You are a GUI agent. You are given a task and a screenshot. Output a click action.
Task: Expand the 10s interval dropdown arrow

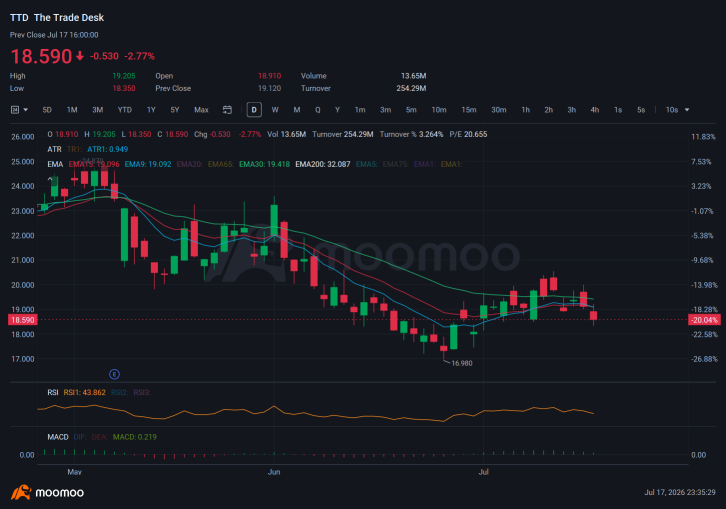[687, 110]
